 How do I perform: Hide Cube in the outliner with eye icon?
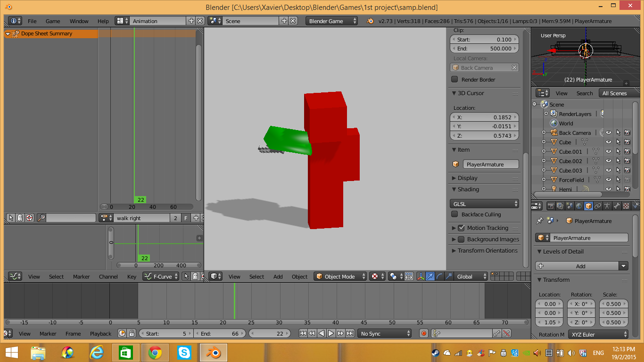(609, 142)
